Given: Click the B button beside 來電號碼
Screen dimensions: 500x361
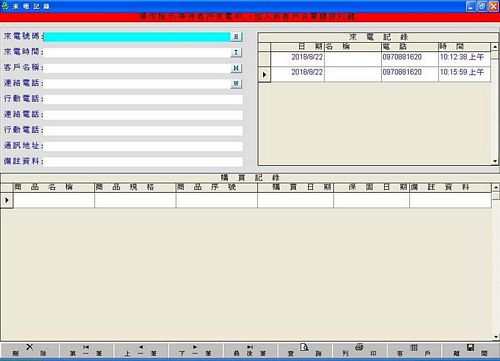Looking at the screenshot, I should pyautogui.click(x=236, y=37).
